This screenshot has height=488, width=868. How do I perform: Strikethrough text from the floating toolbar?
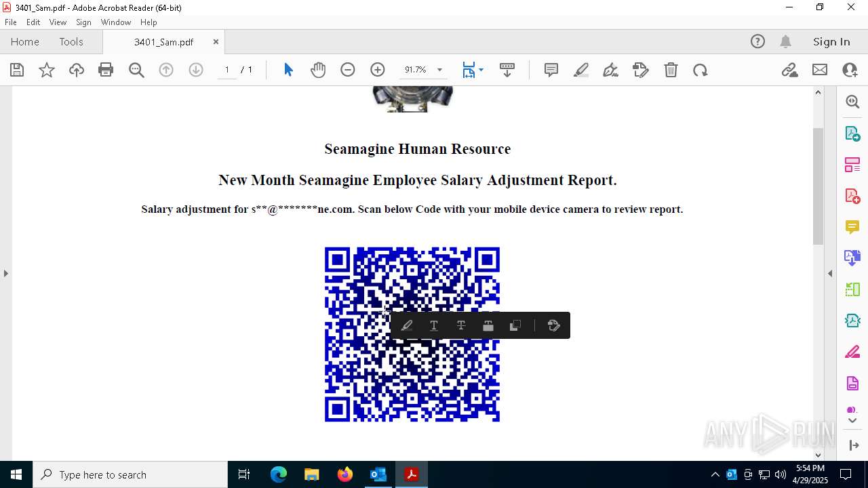[461, 326]
